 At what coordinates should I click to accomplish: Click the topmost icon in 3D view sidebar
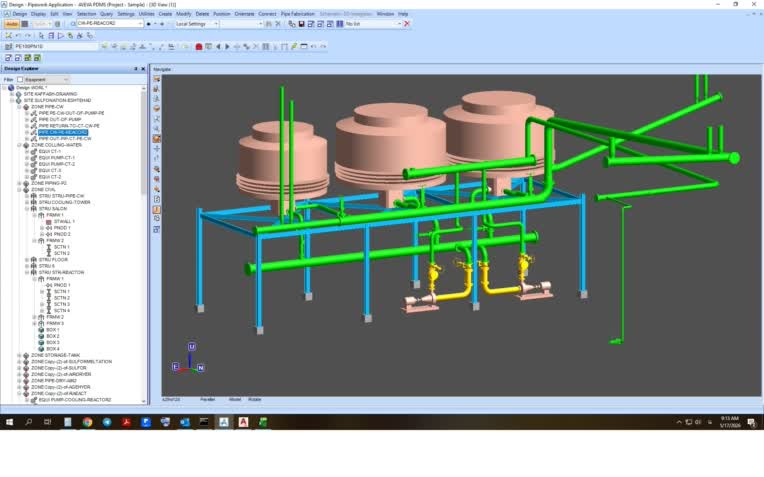tap(156, 79)
